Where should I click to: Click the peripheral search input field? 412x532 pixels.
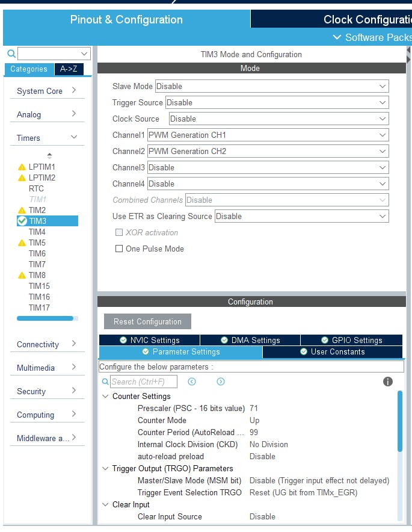point(49,54)
